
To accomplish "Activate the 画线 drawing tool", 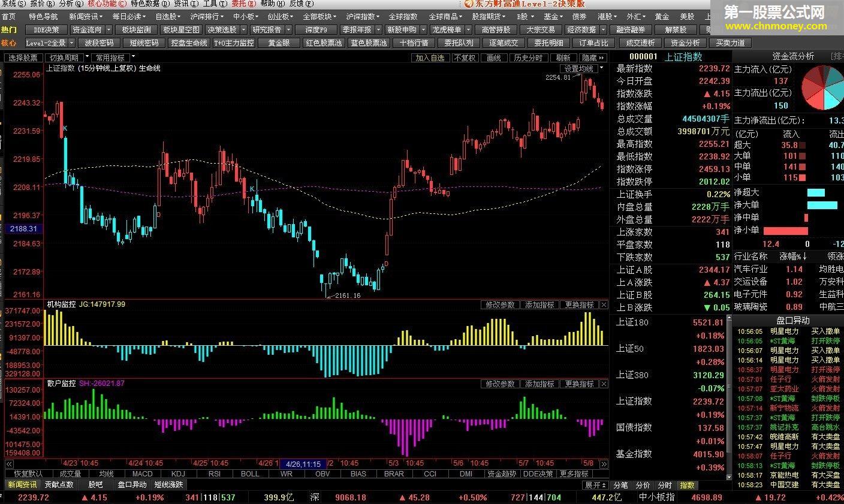I will pos(494,58).
